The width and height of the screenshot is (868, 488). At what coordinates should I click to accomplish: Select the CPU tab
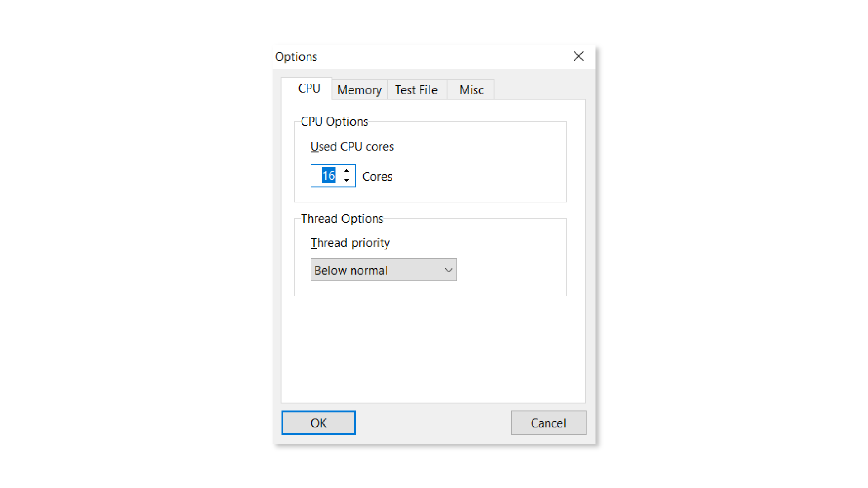pyautogui.click(x=309, y=89)
